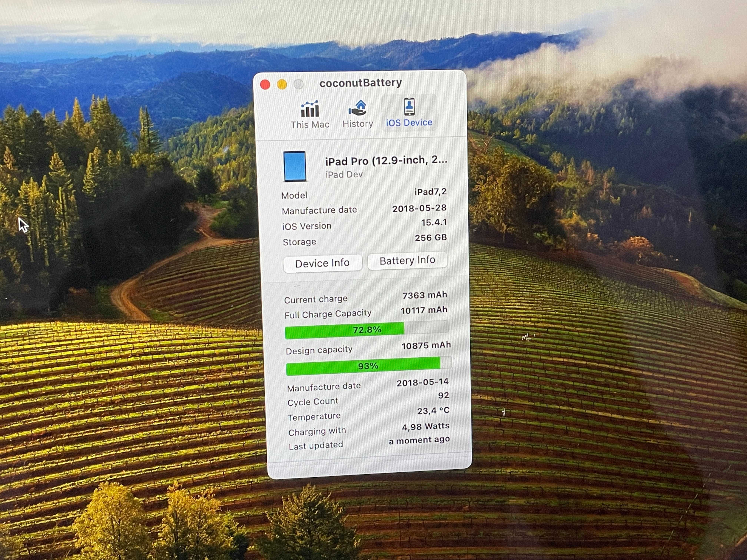Click the 256 GB storage value

431,238
